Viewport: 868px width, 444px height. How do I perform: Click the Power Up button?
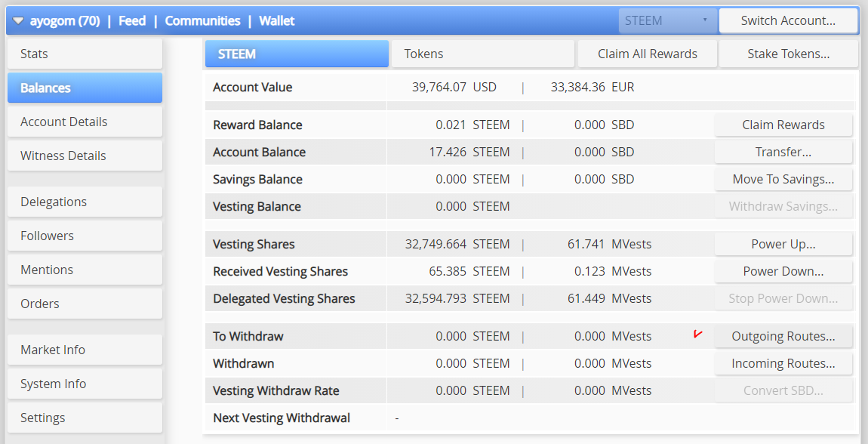coord(783,244)
